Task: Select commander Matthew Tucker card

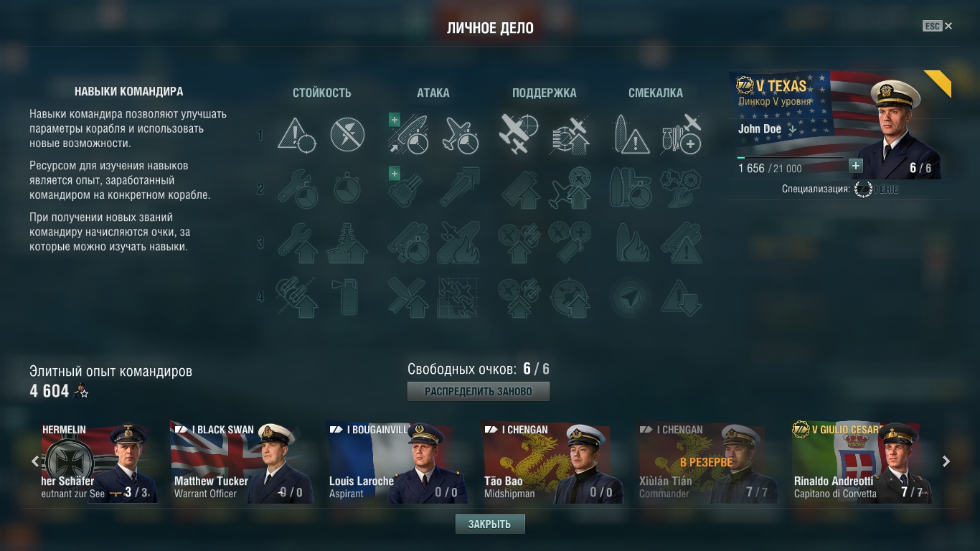Action: point(241,462)
